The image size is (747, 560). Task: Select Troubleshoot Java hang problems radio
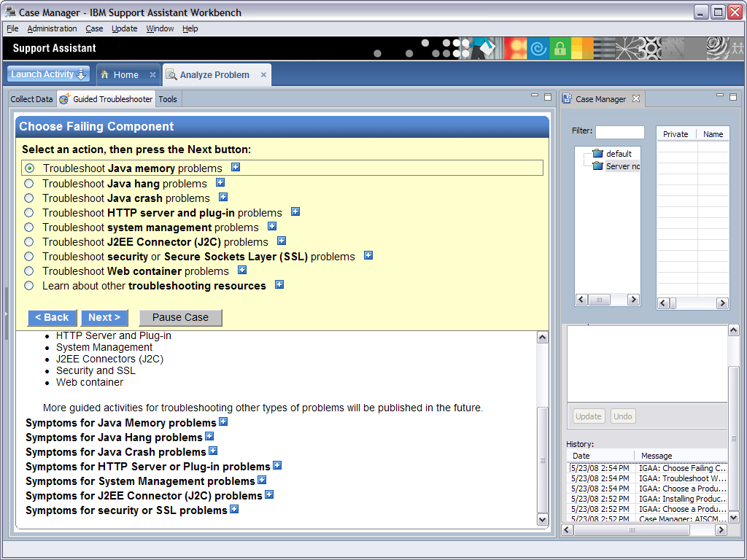(x=29, y=183)
